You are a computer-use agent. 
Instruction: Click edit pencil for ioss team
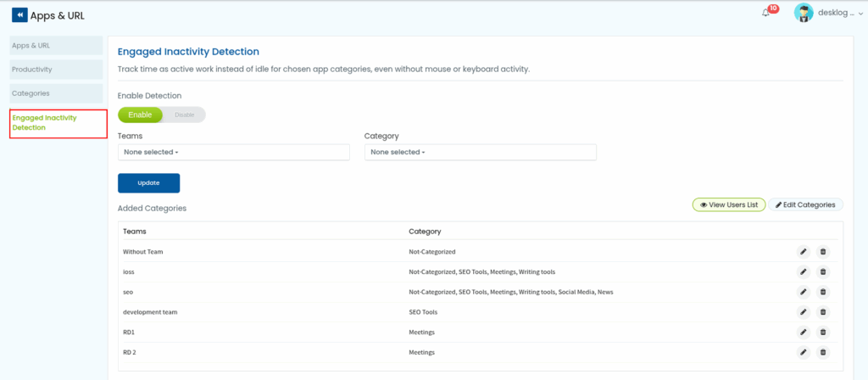coord(803,271)
